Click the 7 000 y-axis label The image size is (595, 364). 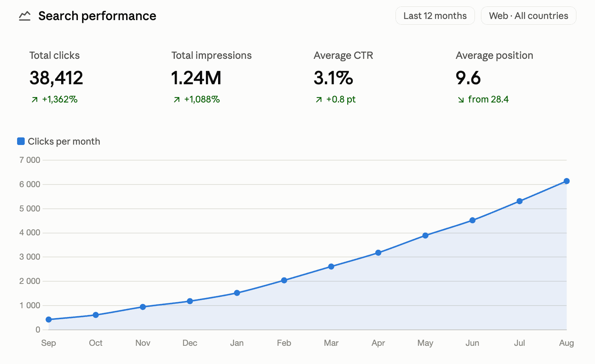click(x=30, y=160)
